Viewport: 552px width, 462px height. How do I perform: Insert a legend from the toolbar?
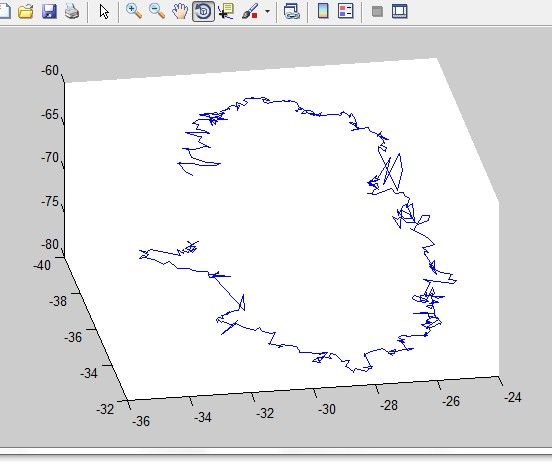pos(345,11)
